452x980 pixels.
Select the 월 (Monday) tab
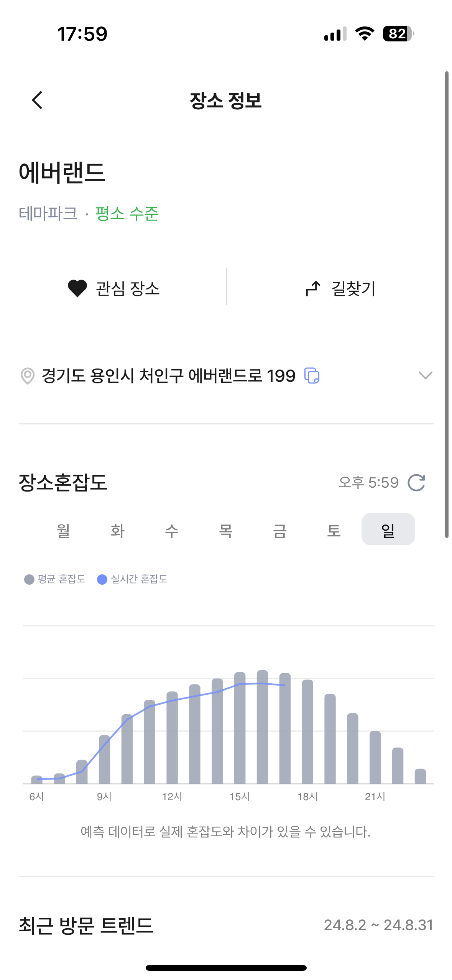[x=63, y=531]
